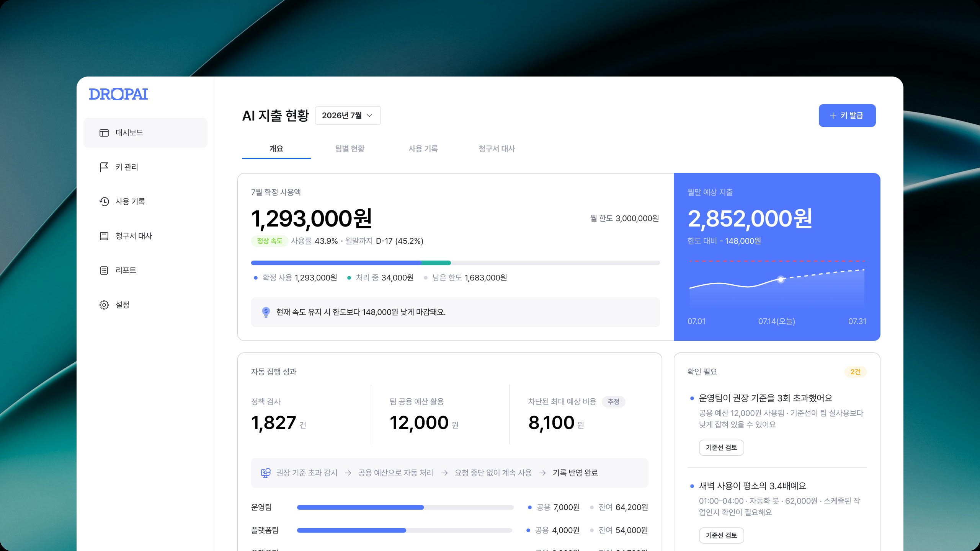The height and width of the screenshot is (551, 980).
Task: Click the monitoring icon before 권장 기준 초과 감시
Action: [x=266, y=473]
